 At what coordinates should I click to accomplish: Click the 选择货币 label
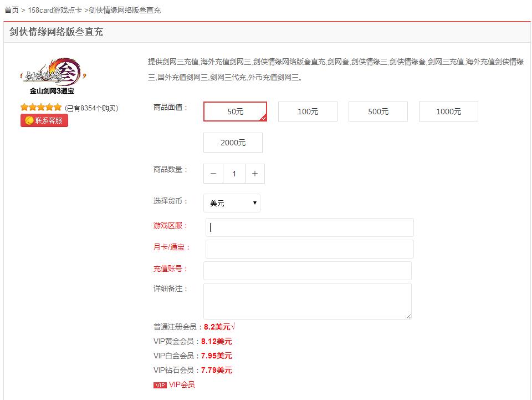[x=170, y=201]
